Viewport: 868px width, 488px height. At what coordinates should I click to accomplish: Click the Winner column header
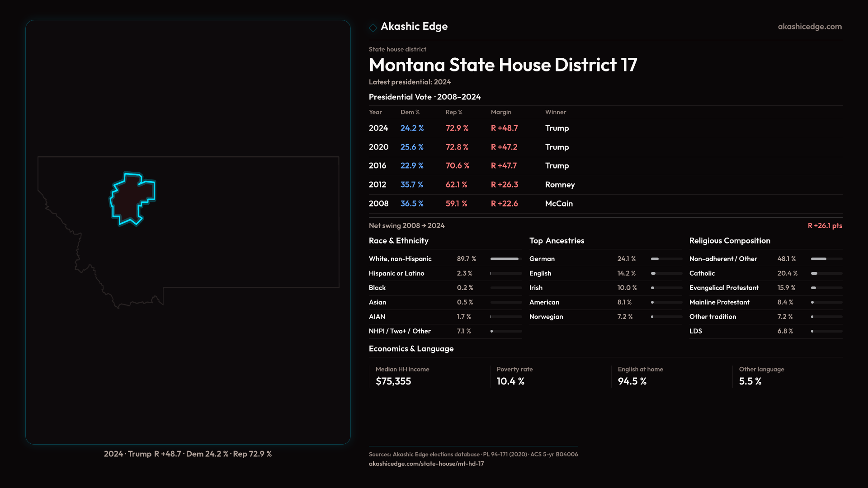tap(555, 112)
